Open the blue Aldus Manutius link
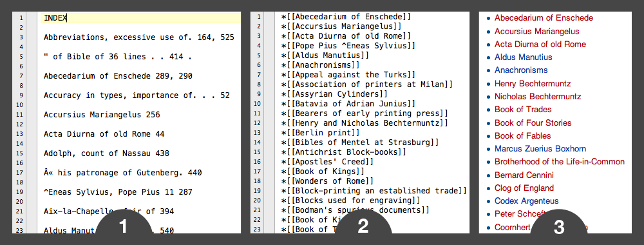Image resolution: width=644 pixels, height=245 pixels. pyautogui.click(x=523, y=57)
